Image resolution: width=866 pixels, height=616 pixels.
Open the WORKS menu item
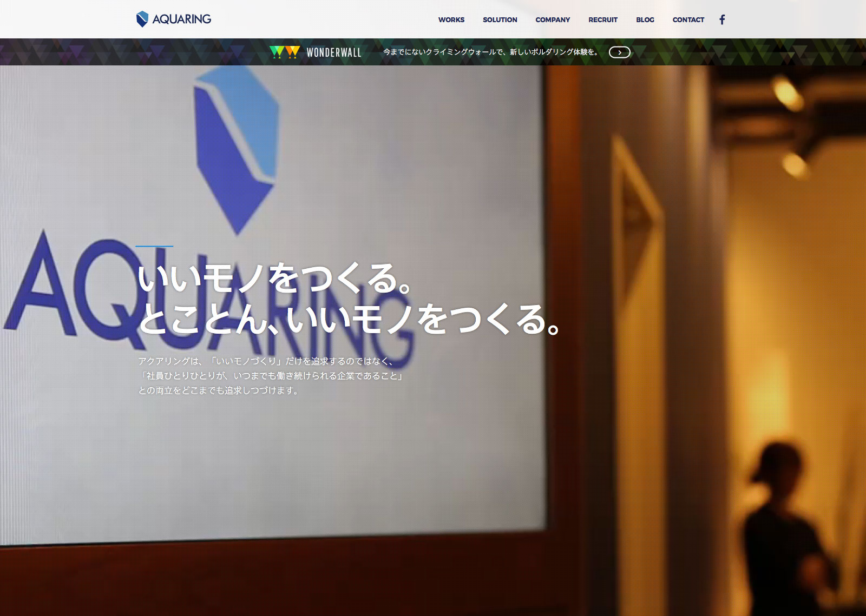[x=451, y=20]
